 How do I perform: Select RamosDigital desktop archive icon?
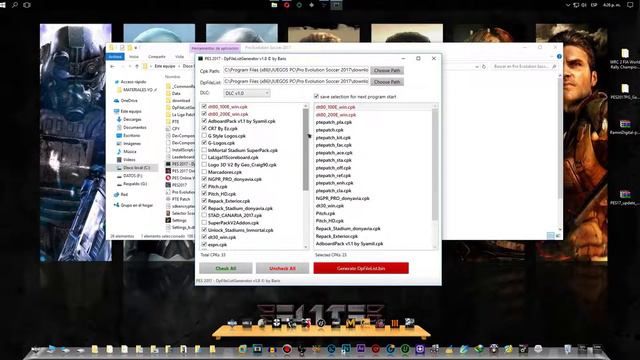click(624, 127)
